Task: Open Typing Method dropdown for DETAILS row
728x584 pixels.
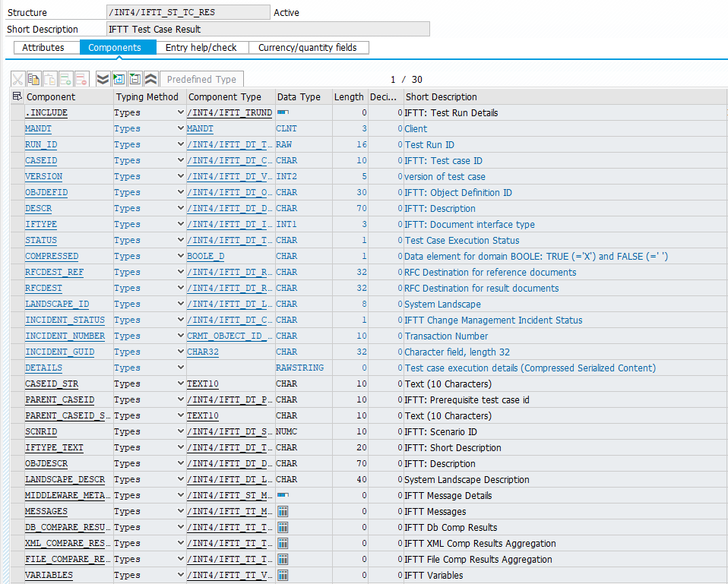Action: click(180, 368)
